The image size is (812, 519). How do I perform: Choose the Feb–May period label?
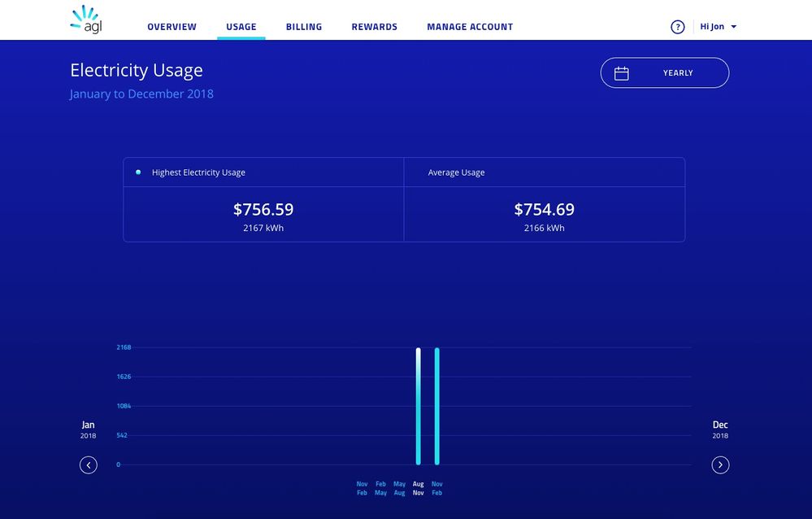[x=380, y=488]
